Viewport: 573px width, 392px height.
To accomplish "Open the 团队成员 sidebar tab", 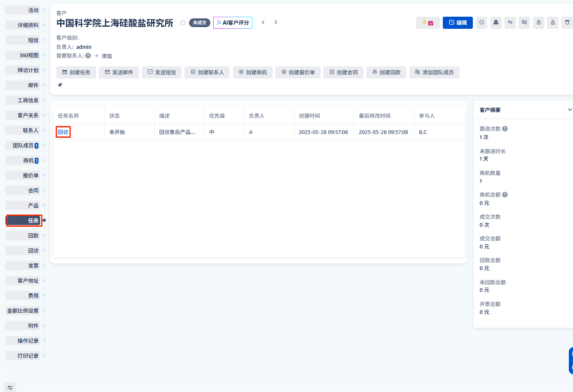I will [x=23, y=145].
